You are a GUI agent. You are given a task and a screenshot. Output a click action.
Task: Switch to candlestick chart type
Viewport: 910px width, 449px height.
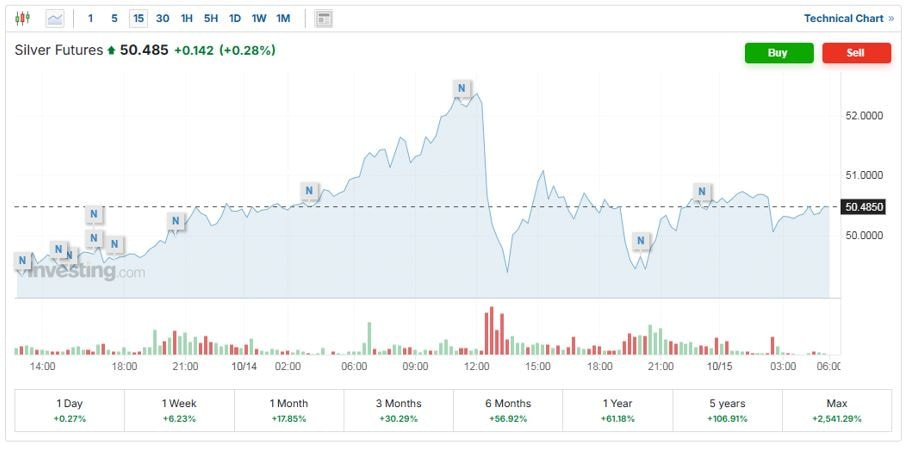[23, 18]
